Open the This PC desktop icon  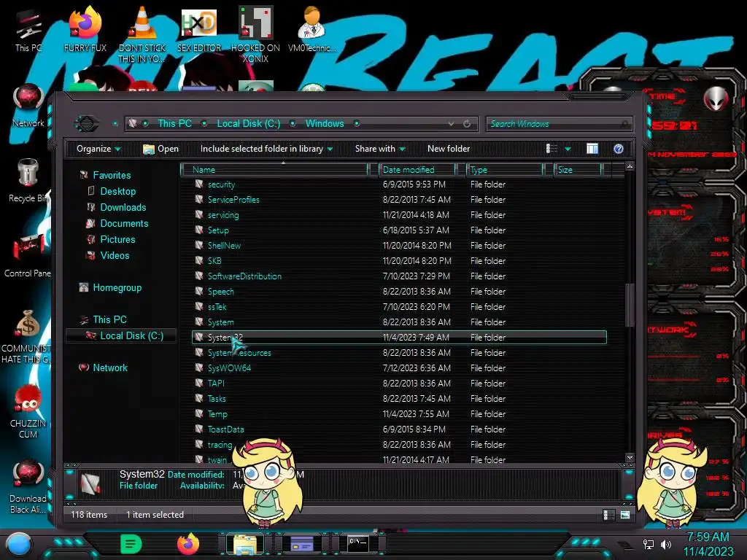click(x=28, y=31)
